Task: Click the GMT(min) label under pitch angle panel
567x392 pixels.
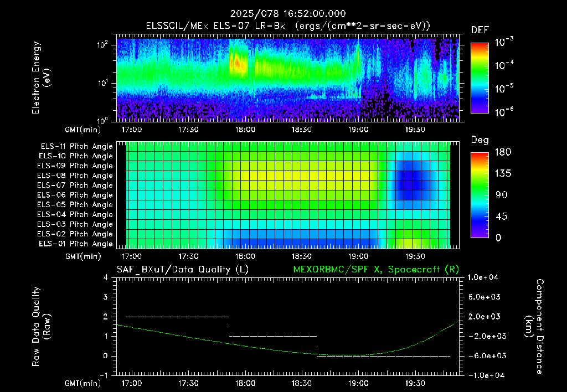Action: tap(83, 257)
